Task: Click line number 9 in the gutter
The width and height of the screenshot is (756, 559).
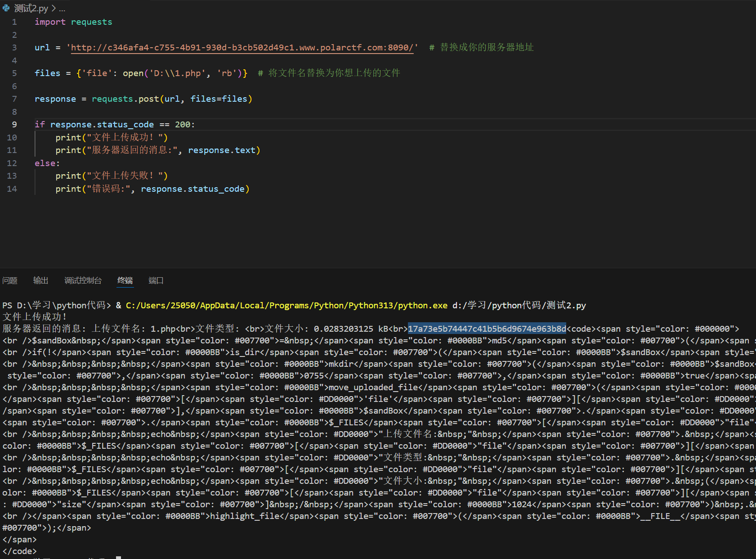Action: 14,125
